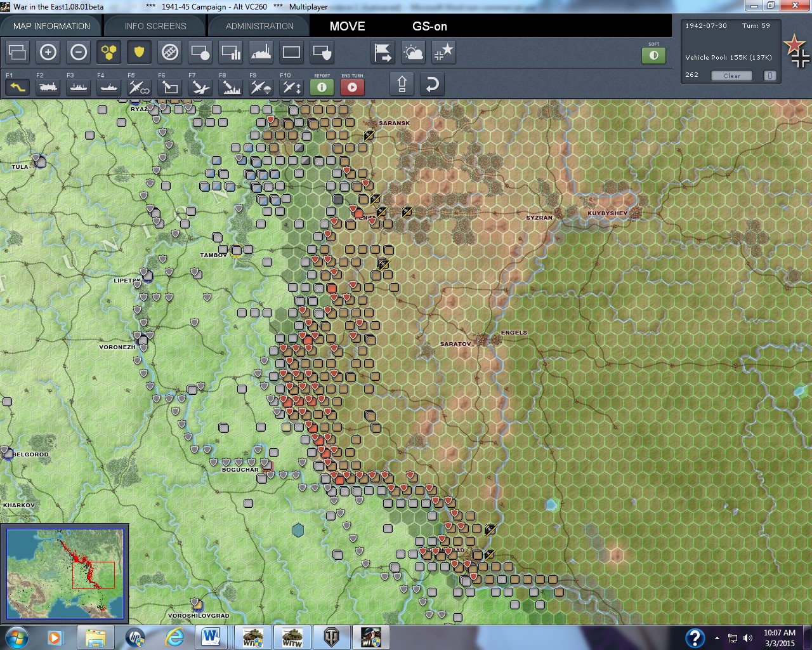This screenshot has width=812, height=650.
Task: Click the minimap overview thumbnail
Action: click(65, 574)
